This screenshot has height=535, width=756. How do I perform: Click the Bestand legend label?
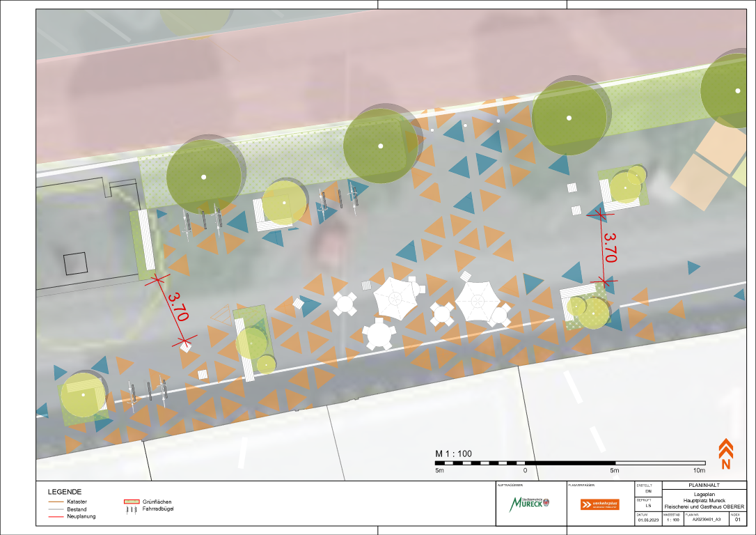(77, 509)
